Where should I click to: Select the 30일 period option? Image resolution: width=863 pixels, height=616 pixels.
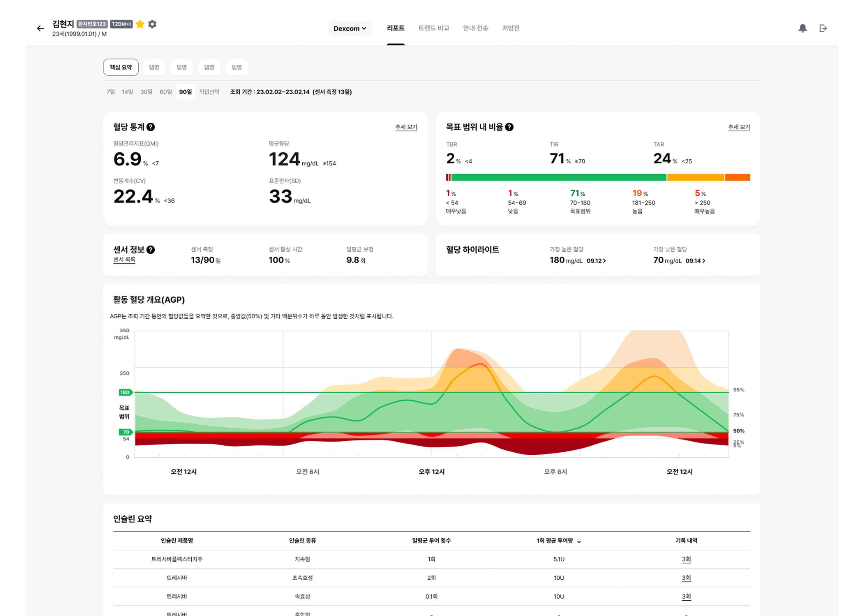[146, 92]
